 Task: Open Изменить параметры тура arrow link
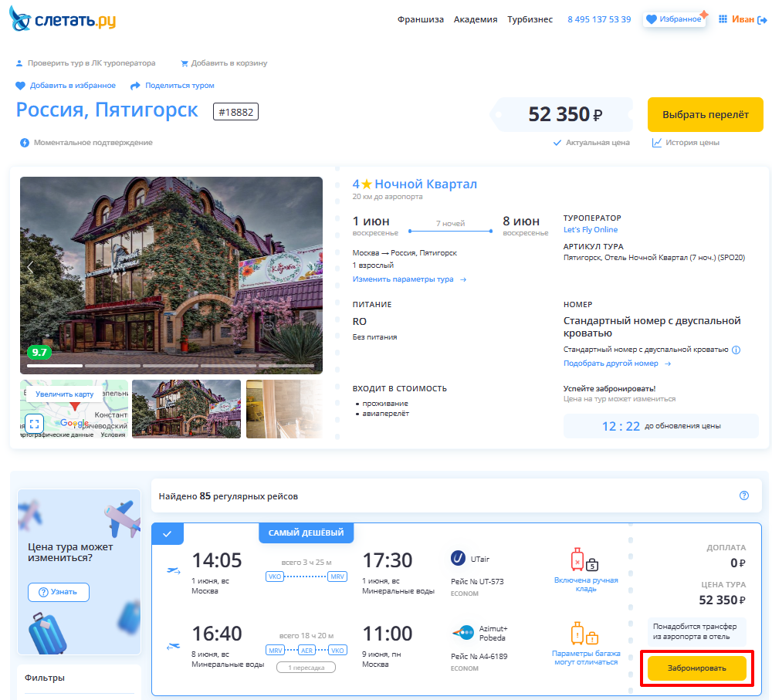coord(409,279)
